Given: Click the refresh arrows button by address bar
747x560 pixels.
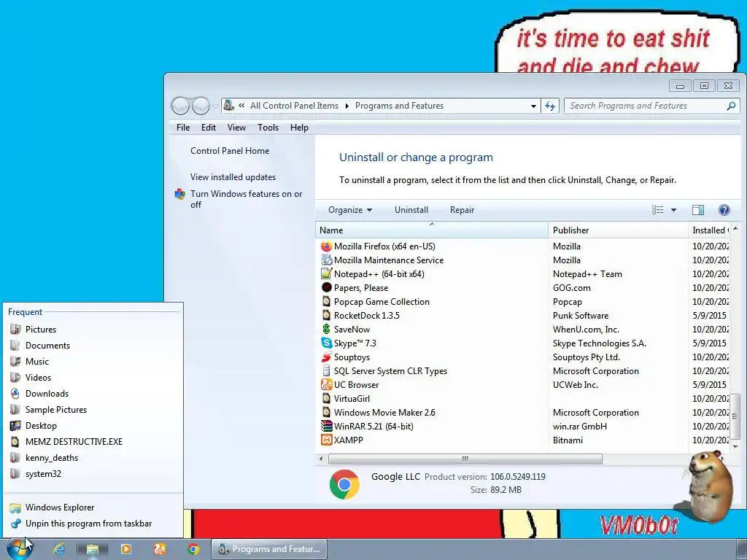Looking at the screenshot, I should (550, 106).
